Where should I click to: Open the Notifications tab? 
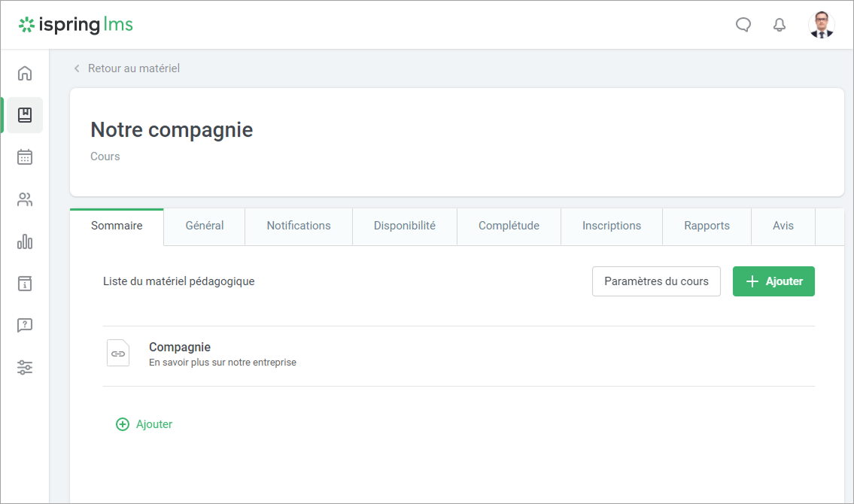[x=299, y=226]
